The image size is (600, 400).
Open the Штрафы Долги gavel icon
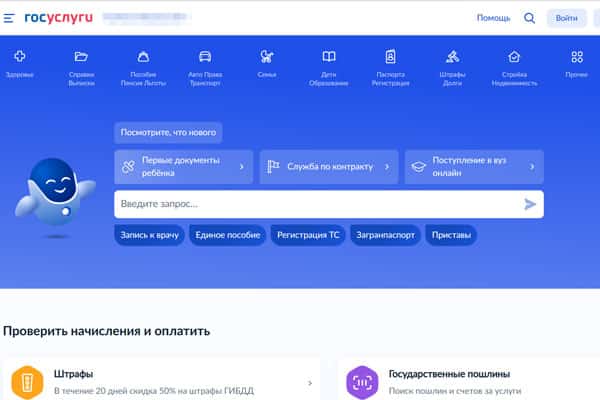[x=452, y=57]
